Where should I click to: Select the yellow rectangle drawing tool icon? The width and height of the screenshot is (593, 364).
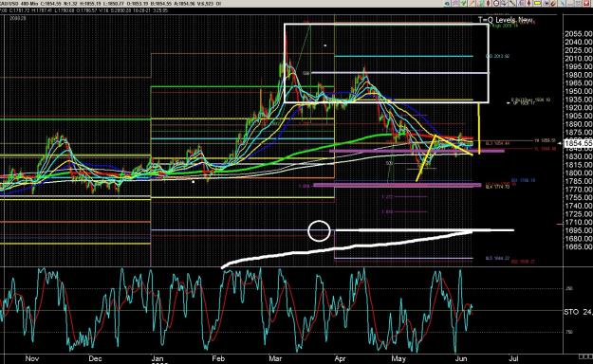pos(537,4)
